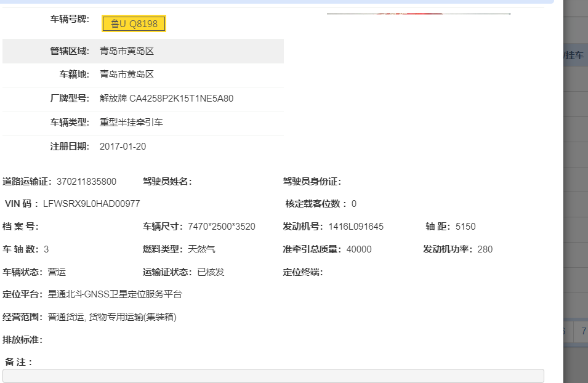
Task: Click the VIN code LFWSRX9L0HAD00977
Action: pyautogui.click(x=91, y=204)
